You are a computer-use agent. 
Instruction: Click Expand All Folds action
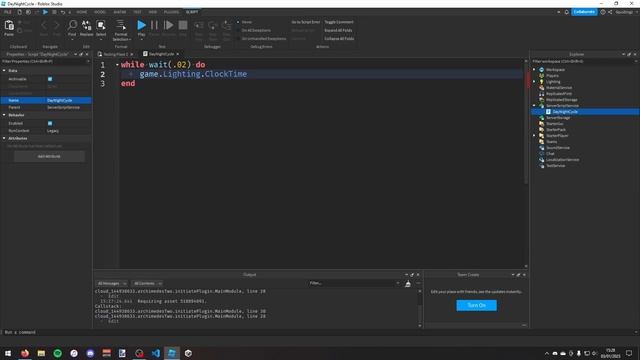(338, 31)
